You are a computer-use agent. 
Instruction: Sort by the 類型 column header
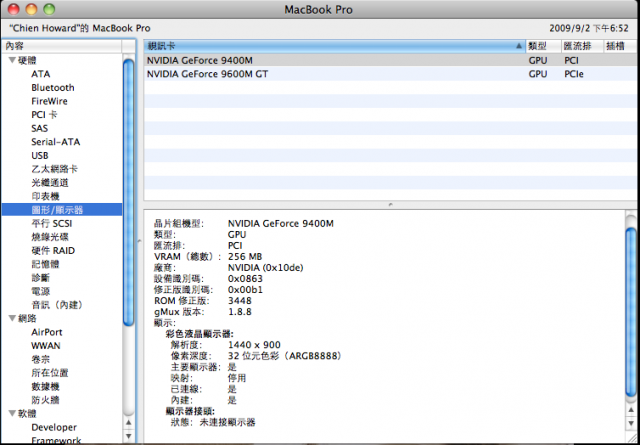543,46
